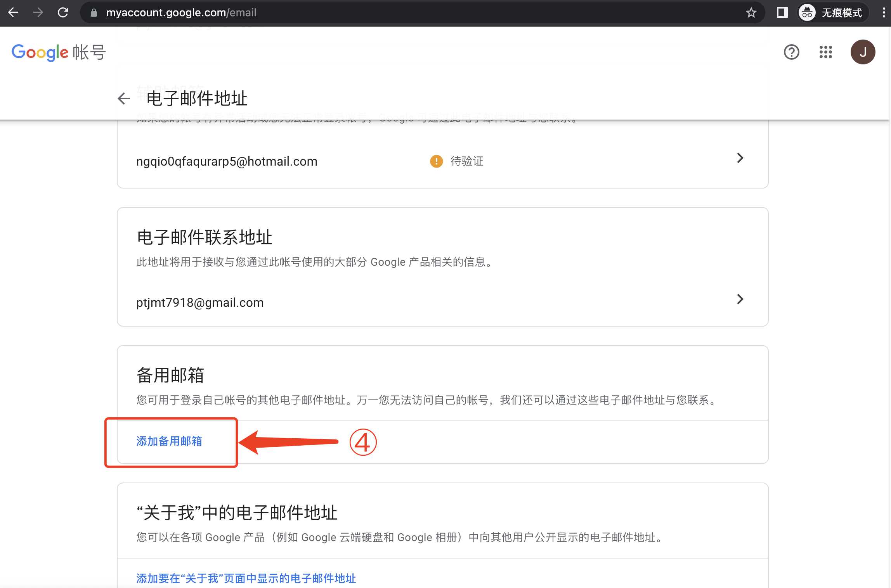This screenshot has width=891, height=588.
Task: Click the pending verification warning icon
Action: tap(436, 161)
